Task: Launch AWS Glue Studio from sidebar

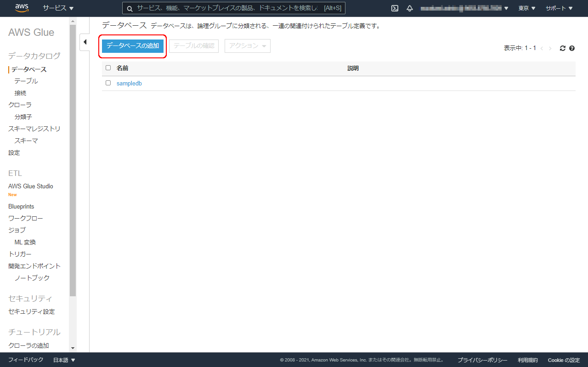Action: 31,186
